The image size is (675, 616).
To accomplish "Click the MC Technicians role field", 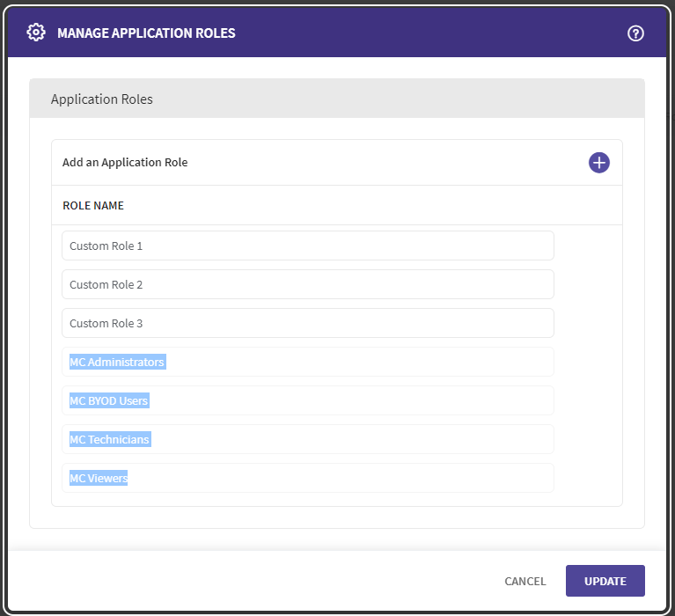I will (307, 439).
